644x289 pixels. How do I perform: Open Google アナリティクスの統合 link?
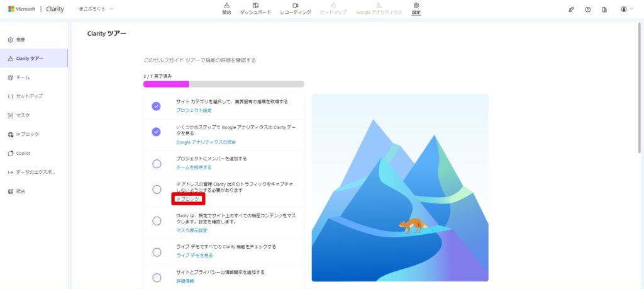point(206,142)
